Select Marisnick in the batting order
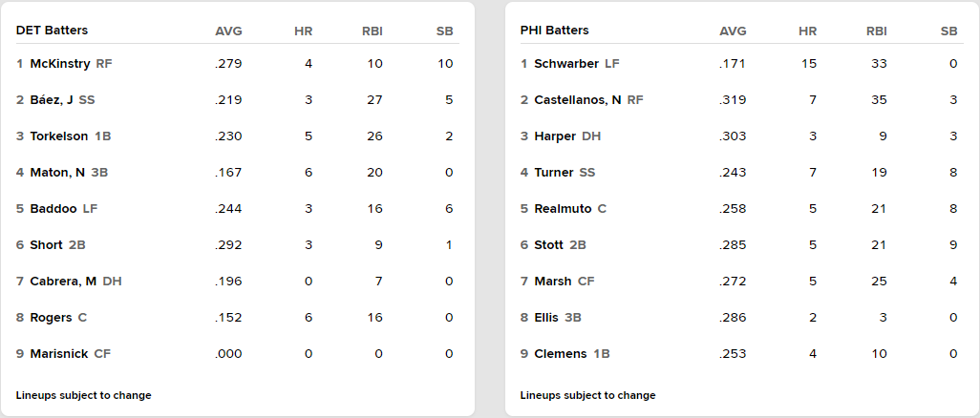Viewport: 980px width, 418px height. [60, 354]
